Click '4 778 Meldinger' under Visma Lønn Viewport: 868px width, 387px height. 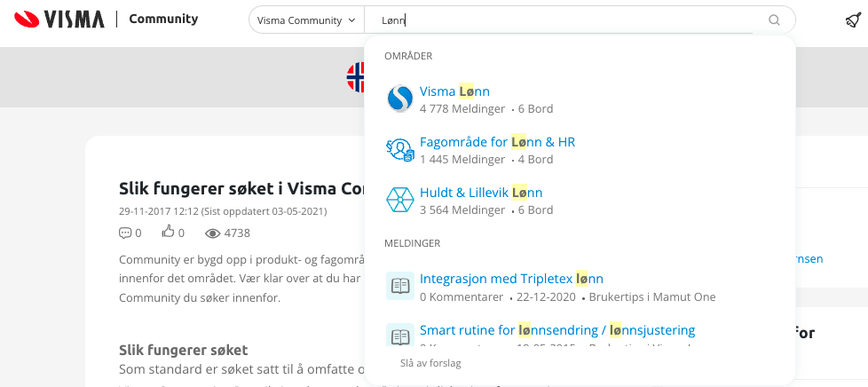(x=462, y=109)
